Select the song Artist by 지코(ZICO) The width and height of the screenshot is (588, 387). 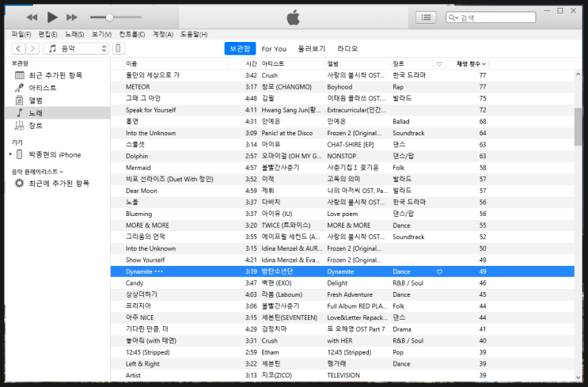coord(133,375)
